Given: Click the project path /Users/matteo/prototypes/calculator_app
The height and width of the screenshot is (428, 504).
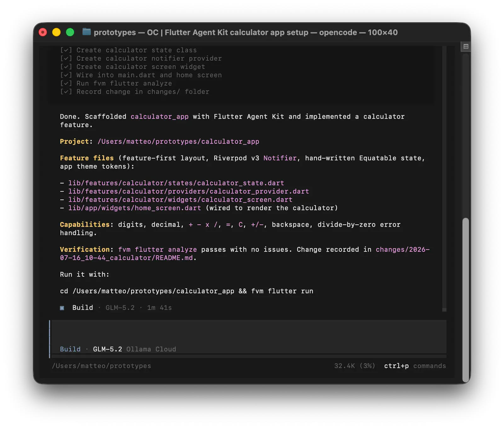Looking at the screenshot, I should point(178,142).
